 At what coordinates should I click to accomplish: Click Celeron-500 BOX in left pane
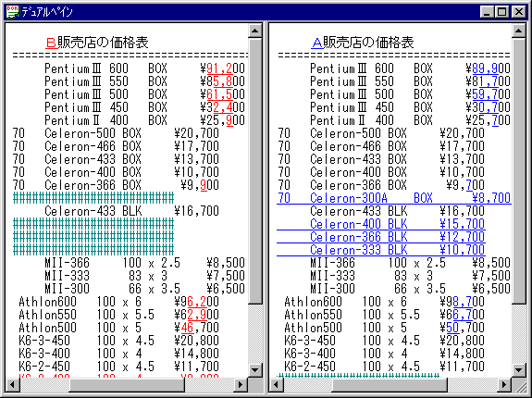pos(93,133)
